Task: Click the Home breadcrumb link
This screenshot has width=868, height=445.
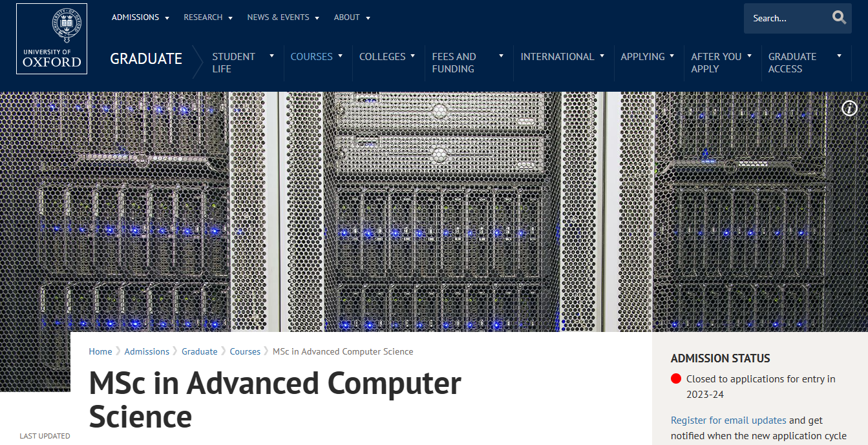Action: point(100,351)
